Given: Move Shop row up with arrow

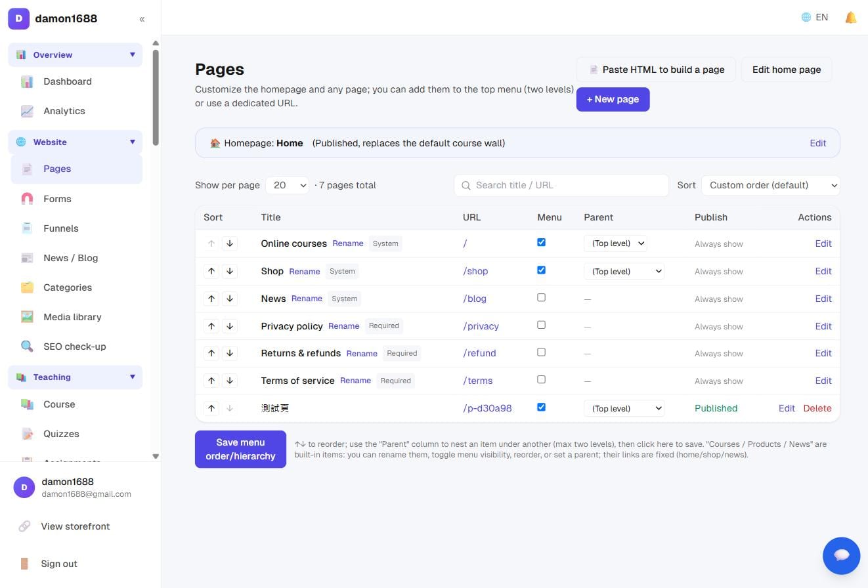Looking at the screenshot, I should 211,271.
